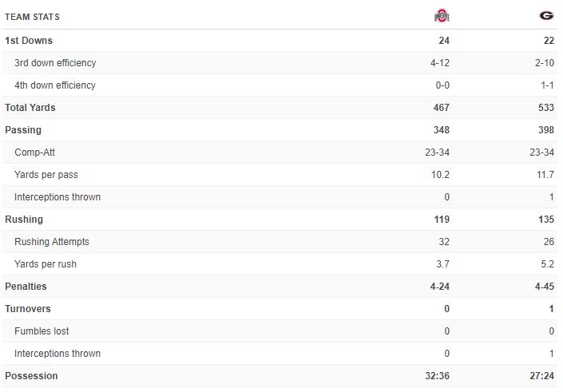Screen dimensions: 563x392
Task: Select the Total Yards row label
Action: (30, 108)
